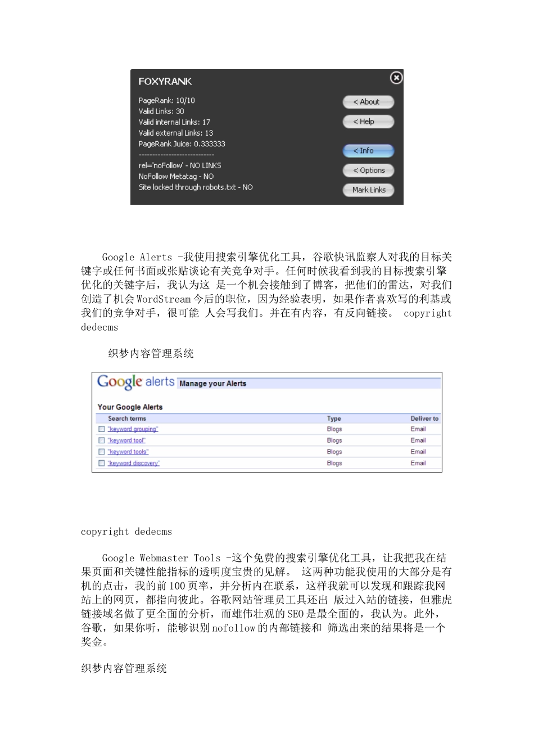Open FoxyRank Options
534x756 pixels.
369,170
